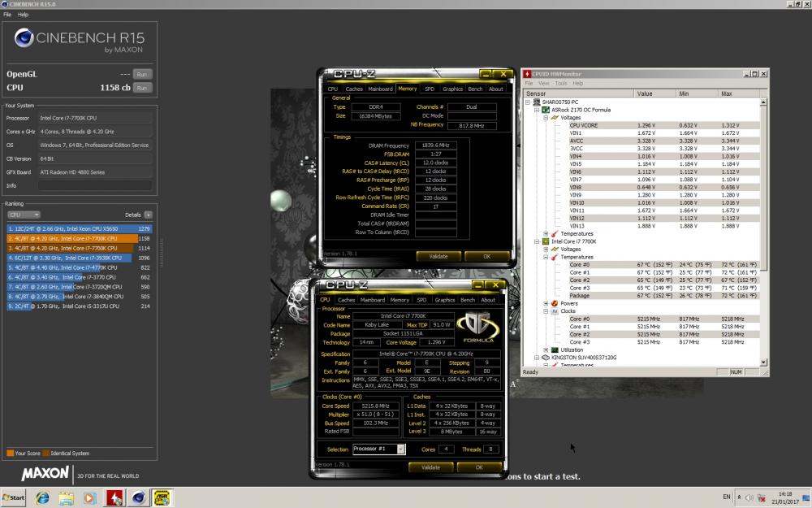Click Validate in the lower CPU-Z window
Image resolution: width=812 pixels, height=508 pixels.
click(x=431, y=467)
